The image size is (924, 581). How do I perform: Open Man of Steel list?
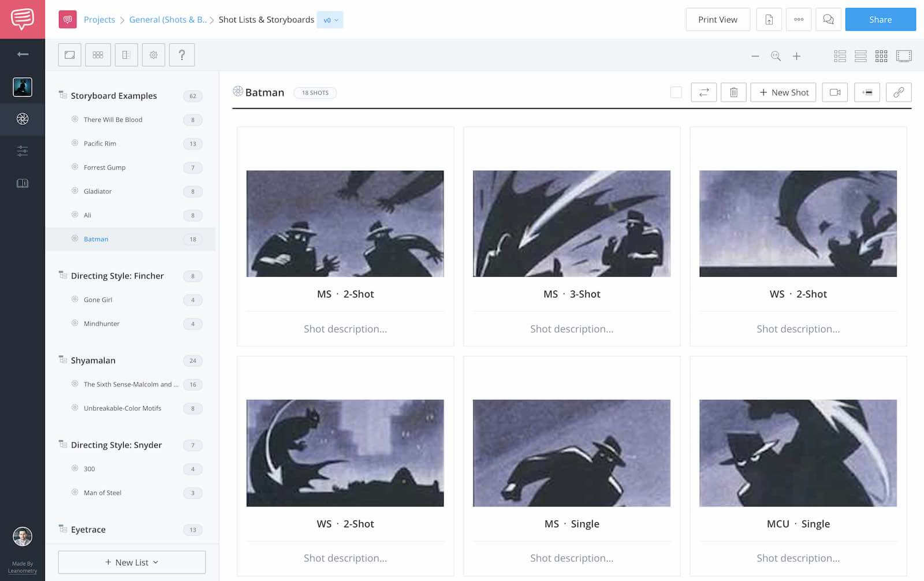[x=102, y=493]
